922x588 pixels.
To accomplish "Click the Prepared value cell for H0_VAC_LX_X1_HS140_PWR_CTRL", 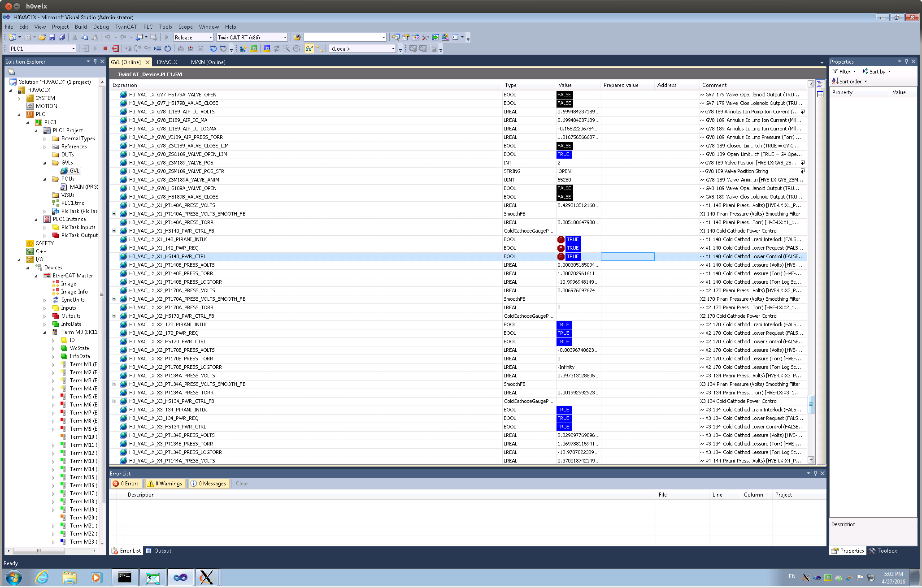I will tap(627, 256).
